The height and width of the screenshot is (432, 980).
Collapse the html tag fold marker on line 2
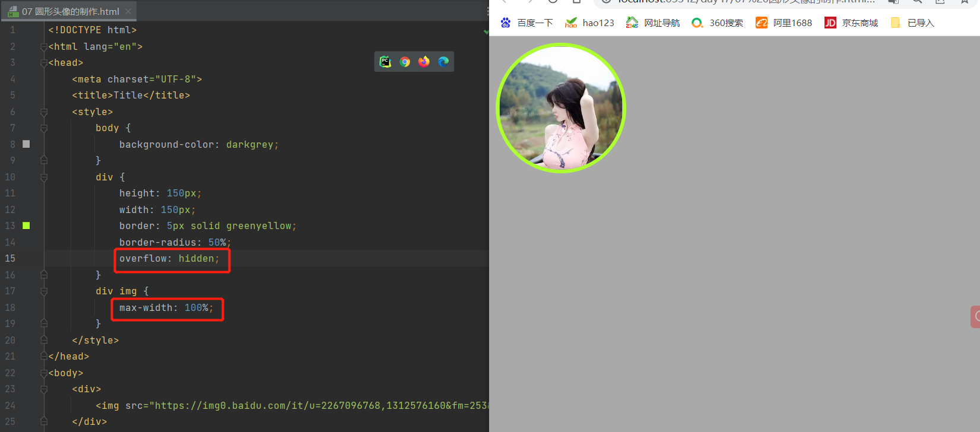(44, 46)
